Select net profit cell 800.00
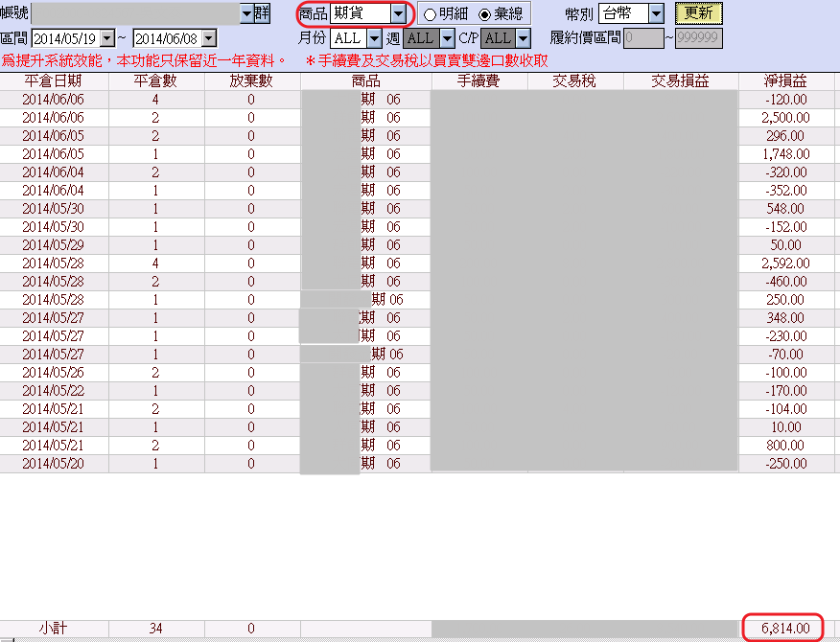840x642 pixels. (x=786, y=446)
